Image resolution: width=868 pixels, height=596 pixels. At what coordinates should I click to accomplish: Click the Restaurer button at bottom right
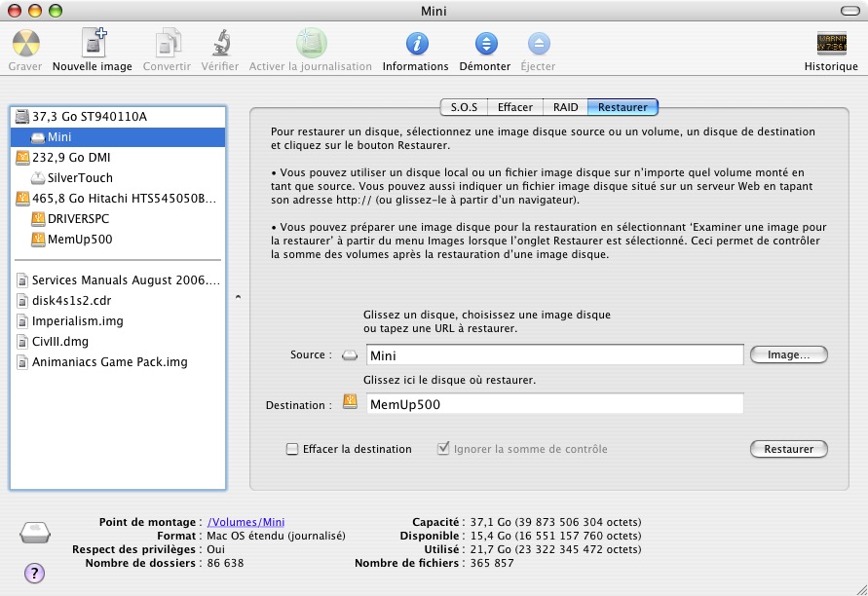tap(788, 449)
